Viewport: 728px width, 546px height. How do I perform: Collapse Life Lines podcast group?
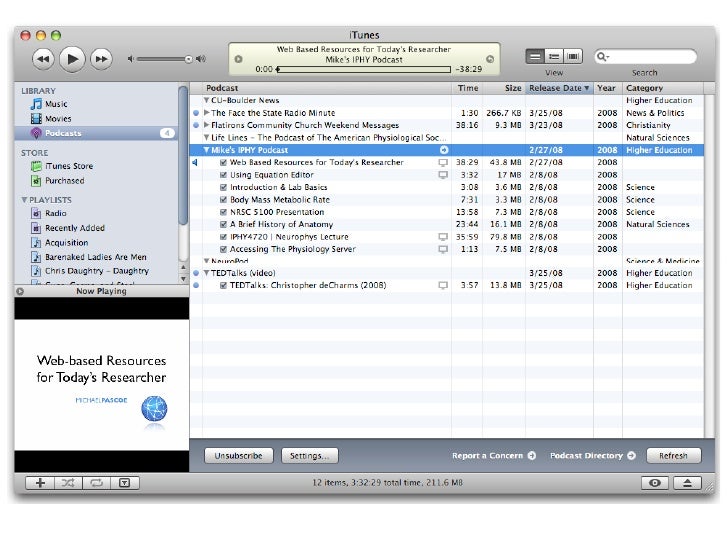click(206, 137)
